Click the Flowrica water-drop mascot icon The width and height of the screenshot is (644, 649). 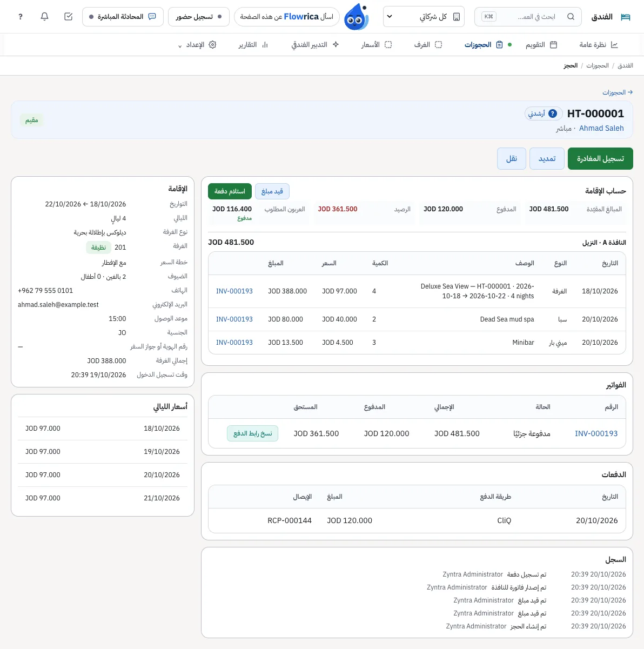tap(356, 17)
